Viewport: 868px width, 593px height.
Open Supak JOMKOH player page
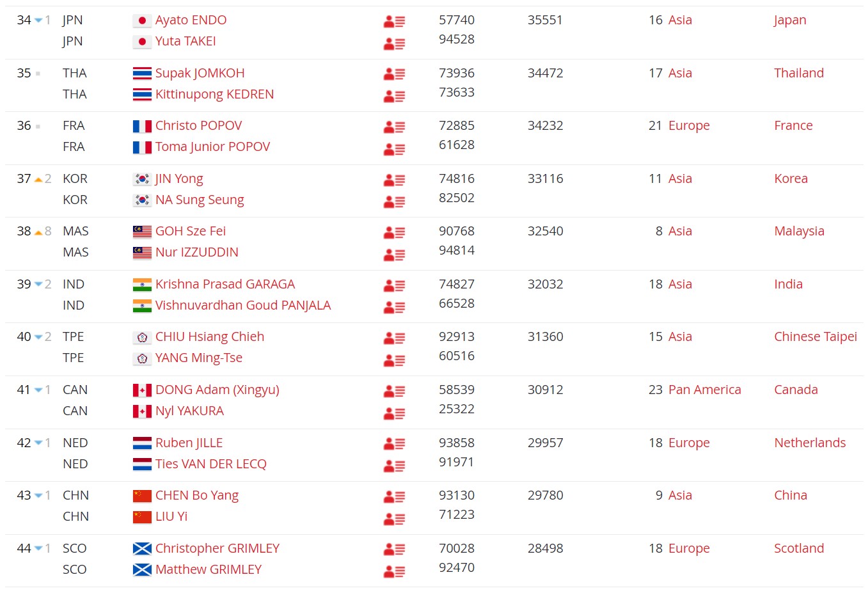point(200,73)
